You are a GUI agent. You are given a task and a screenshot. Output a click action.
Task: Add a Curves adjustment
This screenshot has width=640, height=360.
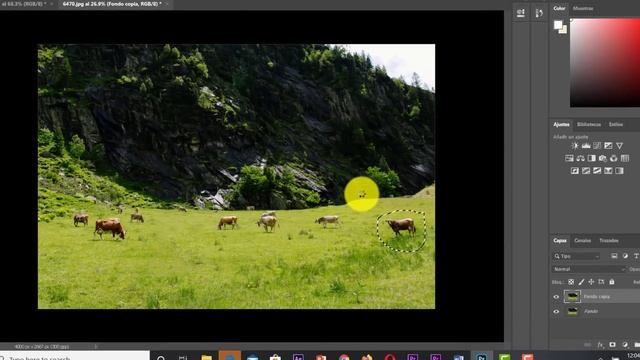pos(597,146)
